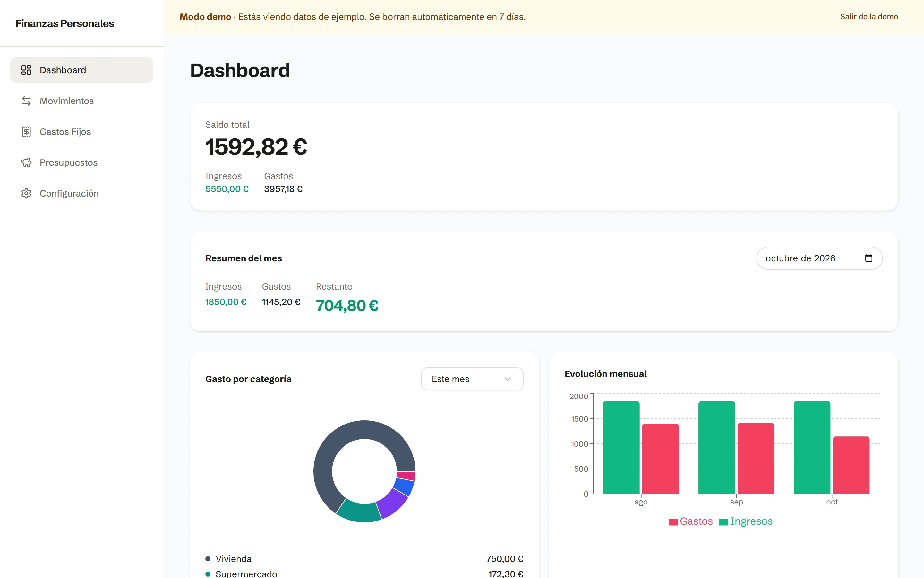The width and height of the screenshot is (924, 578).
Task: Click the red Gastos legend swatch
Action: (673, 522)
